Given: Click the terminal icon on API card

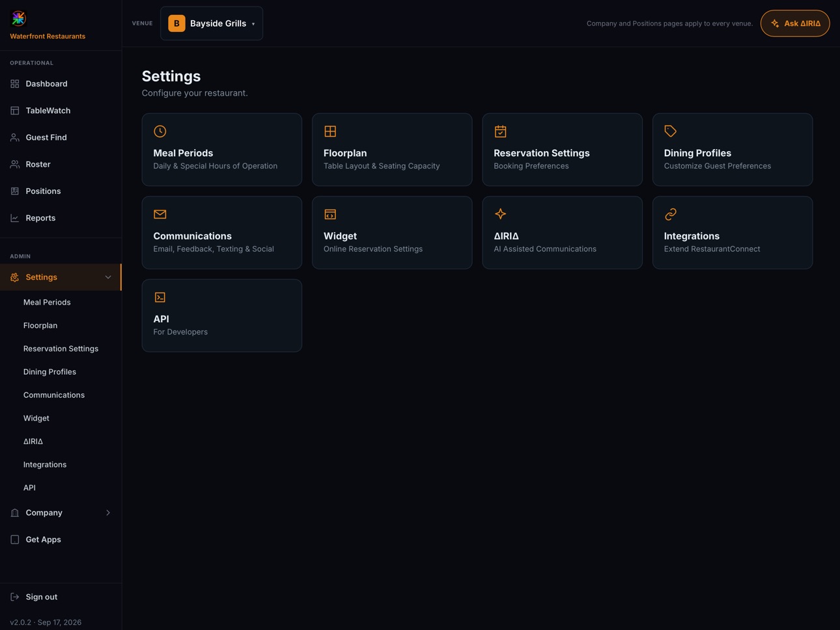Looking at the screenshot, I should pyautogui.click(x=160, y=297).
